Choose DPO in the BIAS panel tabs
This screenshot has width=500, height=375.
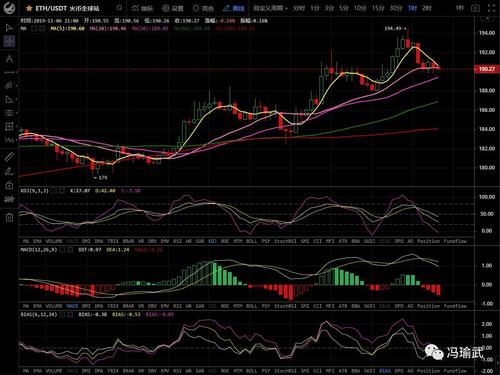click(399, 371)
